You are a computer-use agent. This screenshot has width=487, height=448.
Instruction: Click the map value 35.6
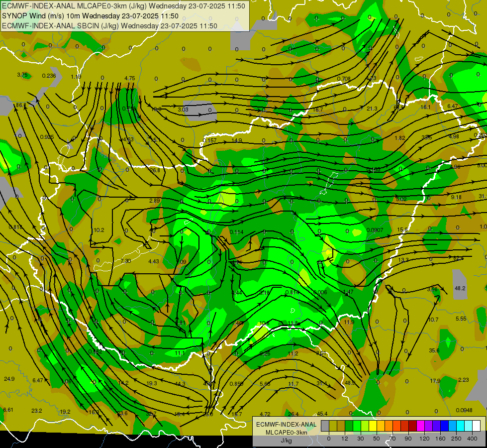tap(434, 350)
